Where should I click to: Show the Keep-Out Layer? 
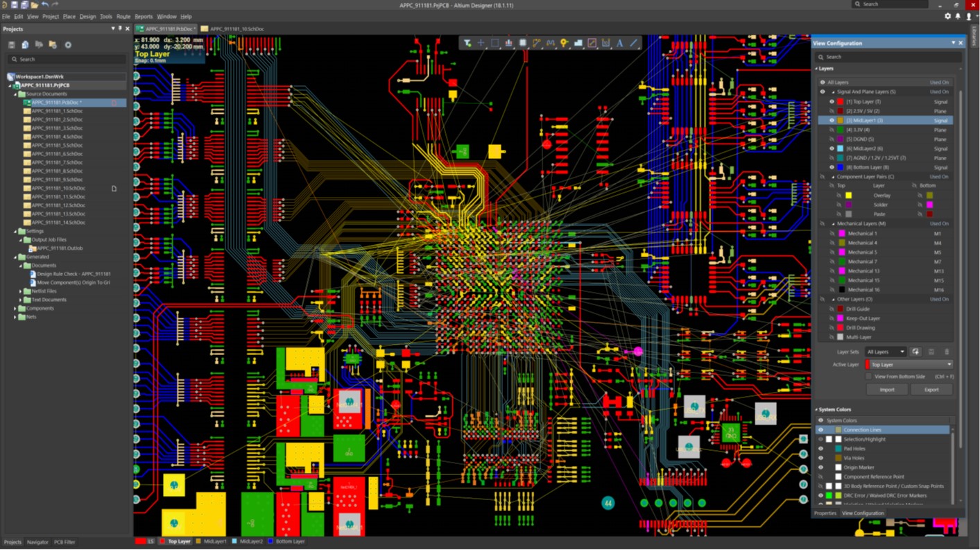pyautogui.click(x=832, y=318)
